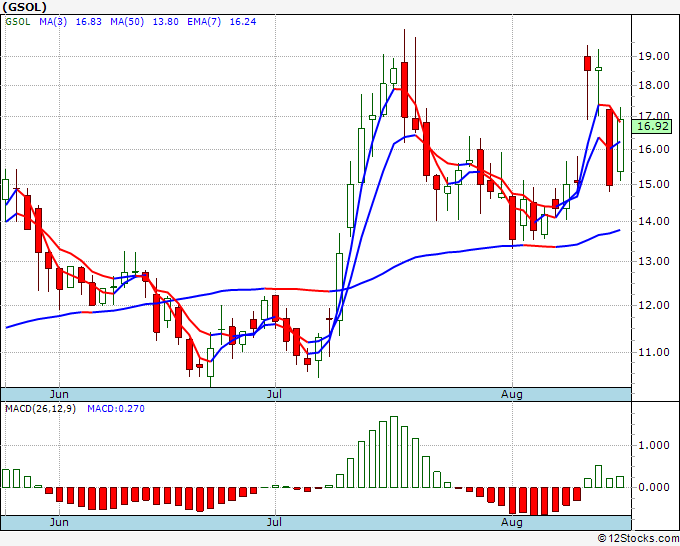Click the tallest green MACD histogram bar

point(394,452)
